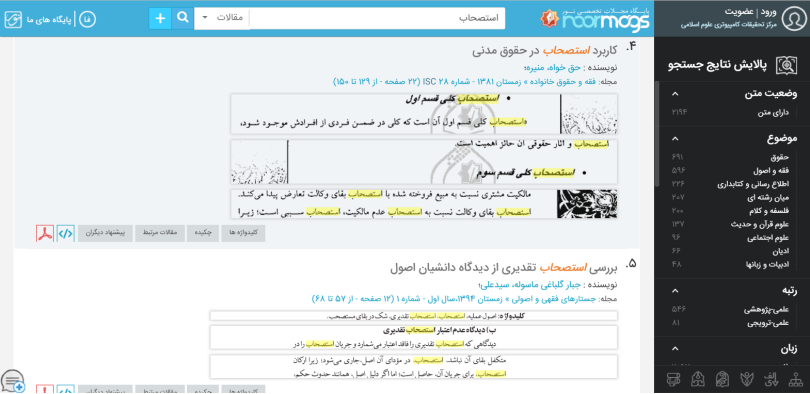Viewport: 810px width, 394px height.
Task: Open snippet image ب) دیدگاه عدم اعتبار استصحاب تقدیری
Action: 414,337
